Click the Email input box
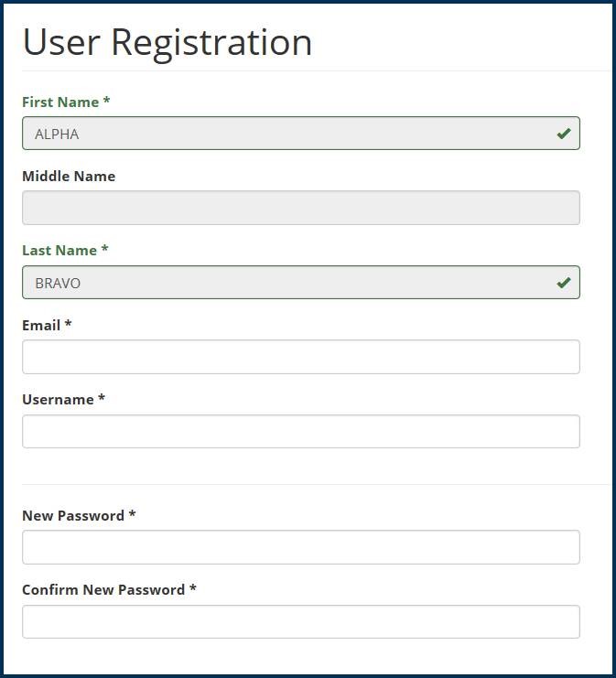 pos(300,357)
